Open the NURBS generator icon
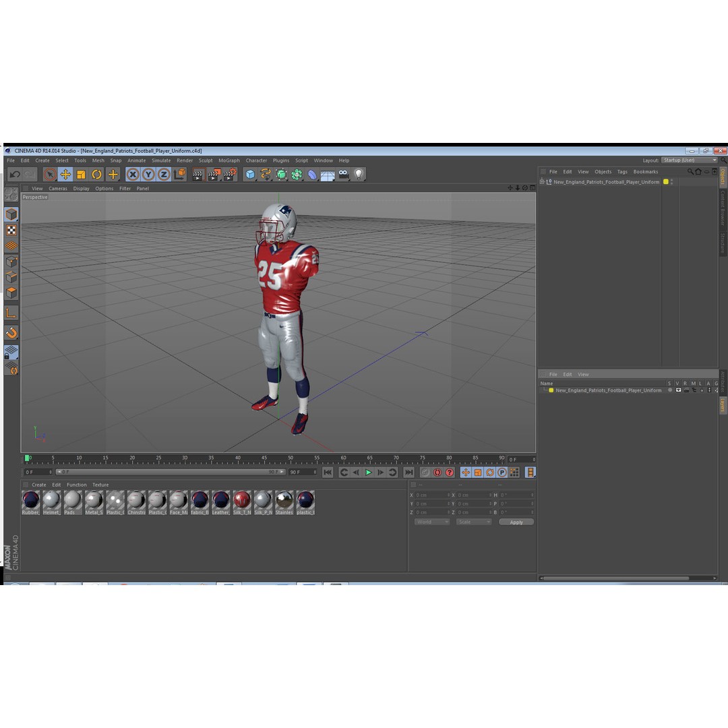This screenshot has height=728, width=728. pyautogui.click(x=281, y=175)
